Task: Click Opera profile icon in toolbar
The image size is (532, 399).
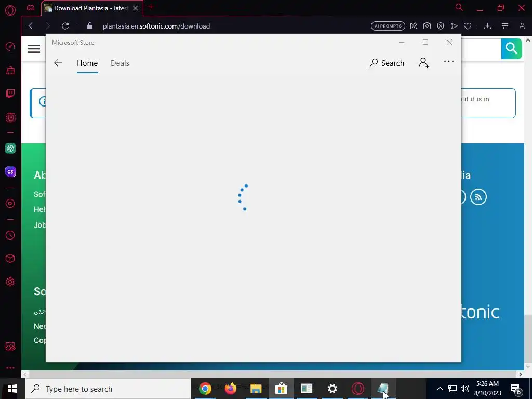Action: click(522, 26)
